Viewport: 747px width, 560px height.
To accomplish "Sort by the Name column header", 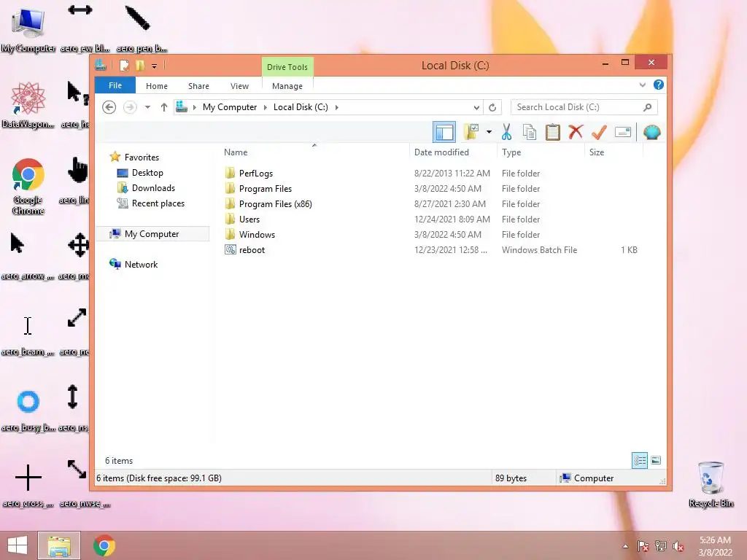I will pyautogui.click(x=236, y=152).
